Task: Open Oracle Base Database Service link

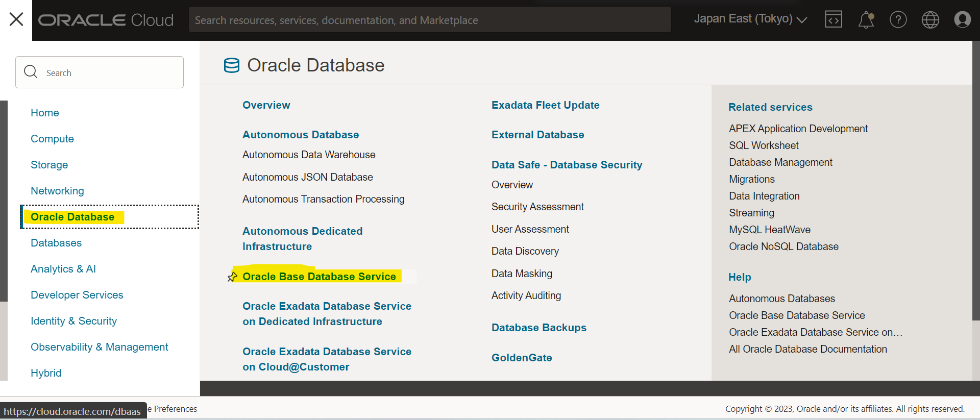Action: pos(319,277)
